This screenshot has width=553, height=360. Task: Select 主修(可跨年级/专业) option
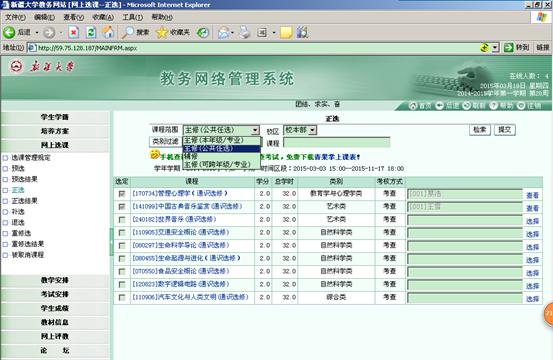click(221, 164)
